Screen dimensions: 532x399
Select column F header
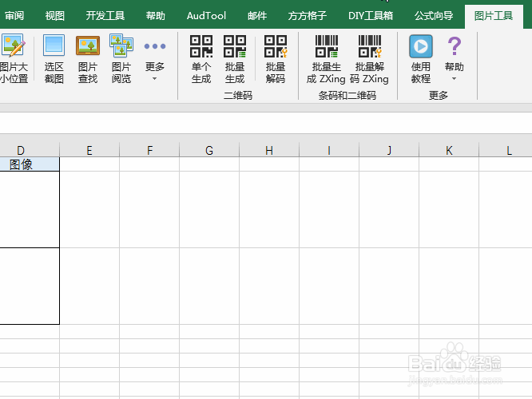[149, 150]
